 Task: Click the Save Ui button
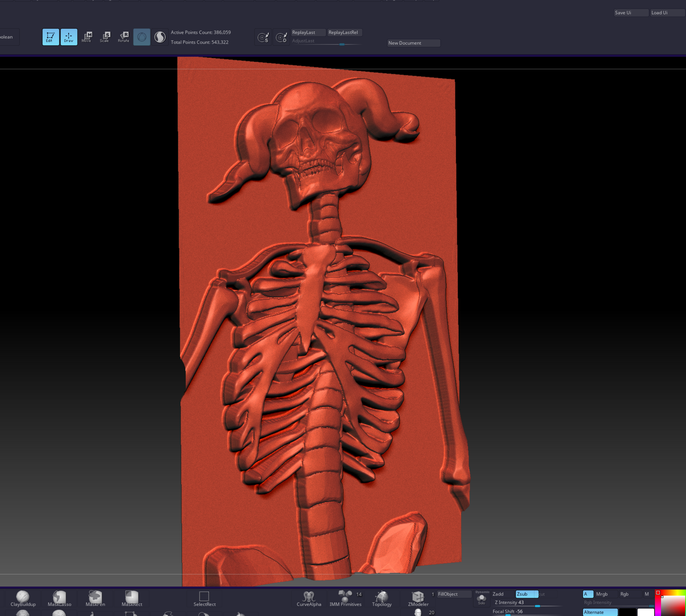[630, 13]
